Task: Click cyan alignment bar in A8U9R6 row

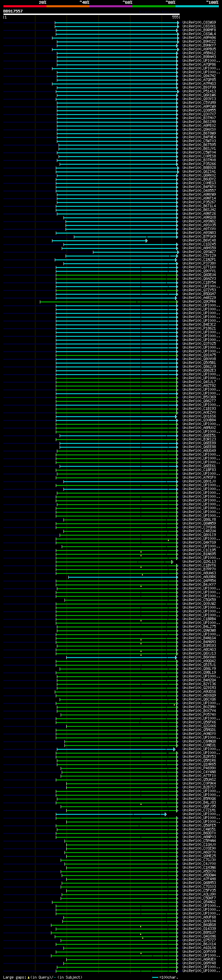Action: tap(123, 577)
